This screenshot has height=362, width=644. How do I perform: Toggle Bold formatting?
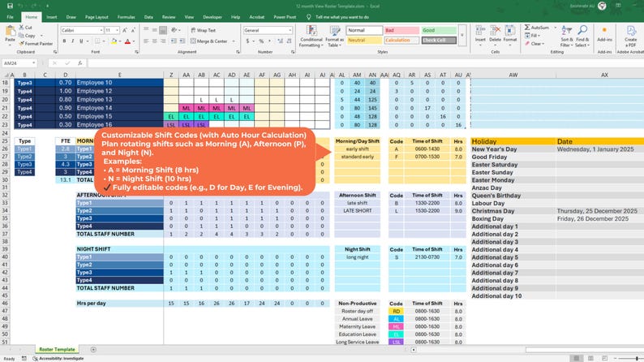[x=64, y=41]
